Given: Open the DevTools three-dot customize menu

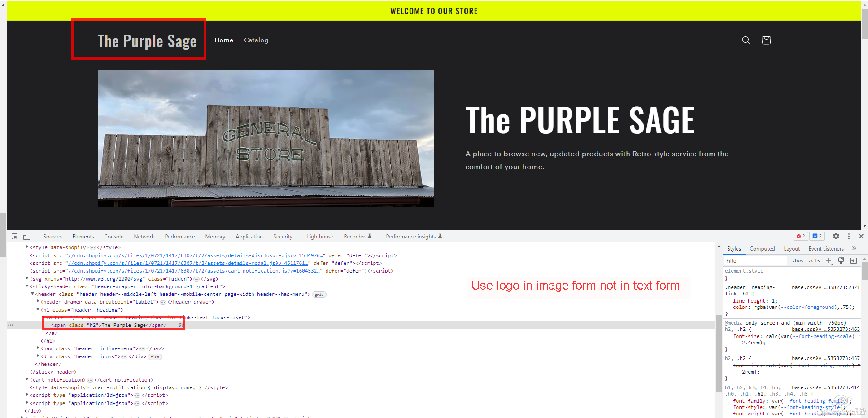Looking at the screenshot, I should click(849, 236).
